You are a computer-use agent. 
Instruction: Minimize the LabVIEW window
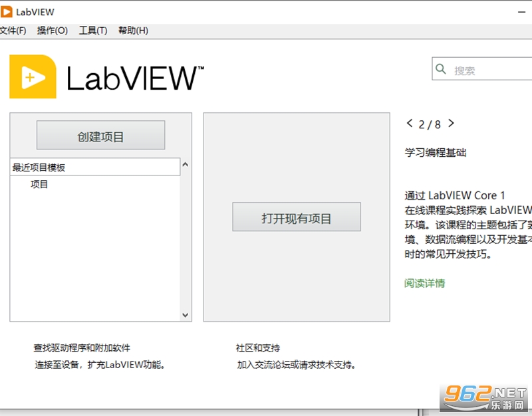pyautogui.click(x=522, y=12)
